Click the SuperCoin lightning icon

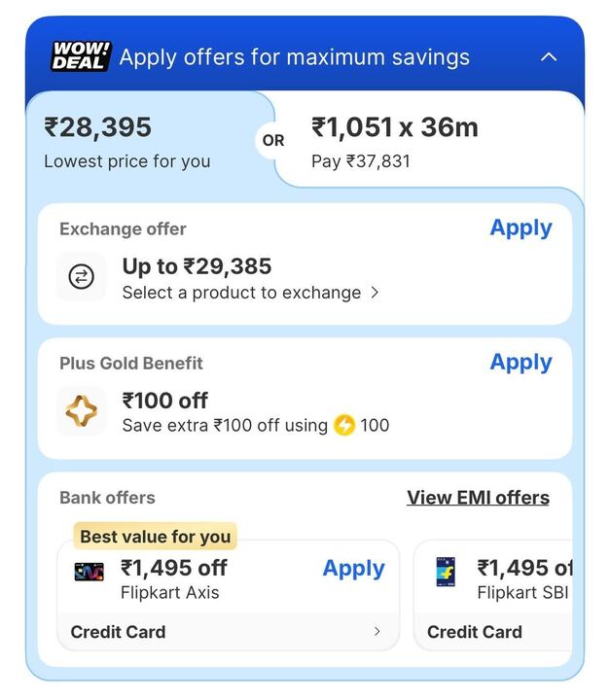click(x=344, y=425)
